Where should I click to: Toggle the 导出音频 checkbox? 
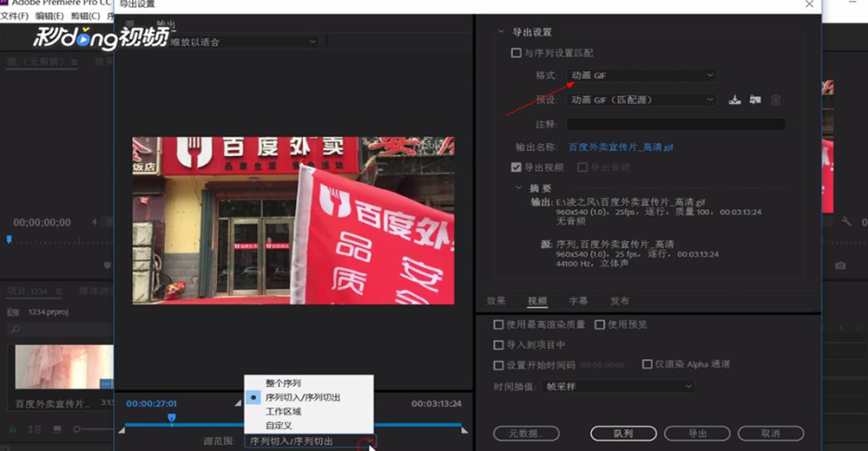pos(582,167)
